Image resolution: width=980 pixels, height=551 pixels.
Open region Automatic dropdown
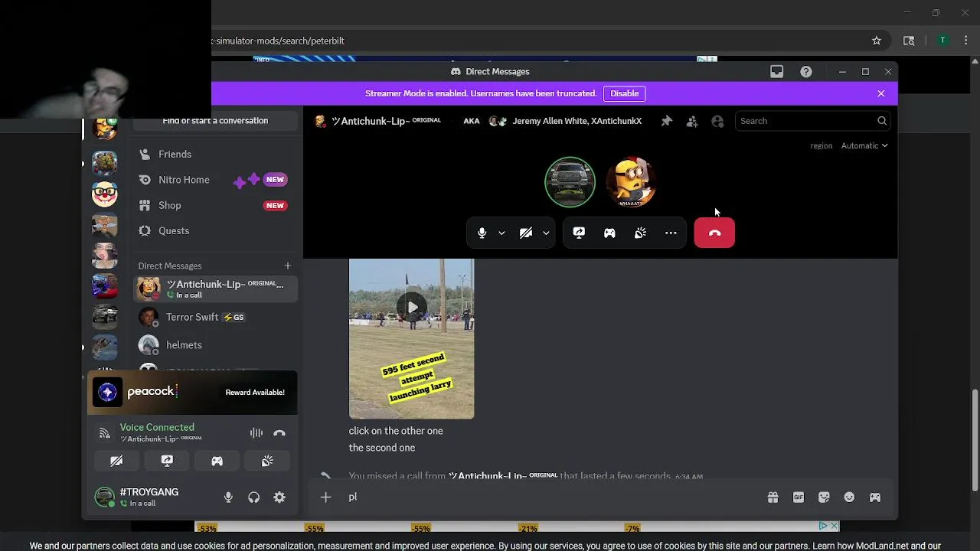tap(864, 145)
